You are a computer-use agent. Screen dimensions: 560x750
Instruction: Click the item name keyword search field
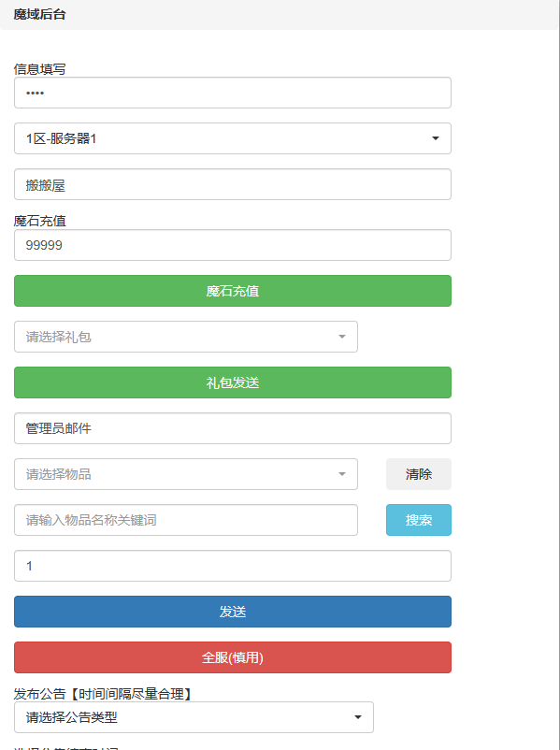tap(186, 520)
